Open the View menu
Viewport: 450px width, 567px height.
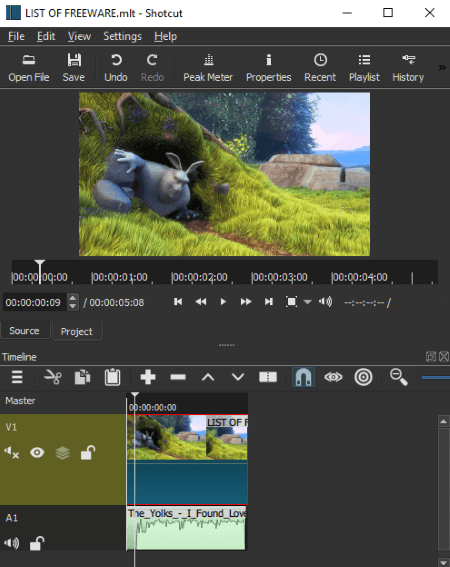coord(79,37)
